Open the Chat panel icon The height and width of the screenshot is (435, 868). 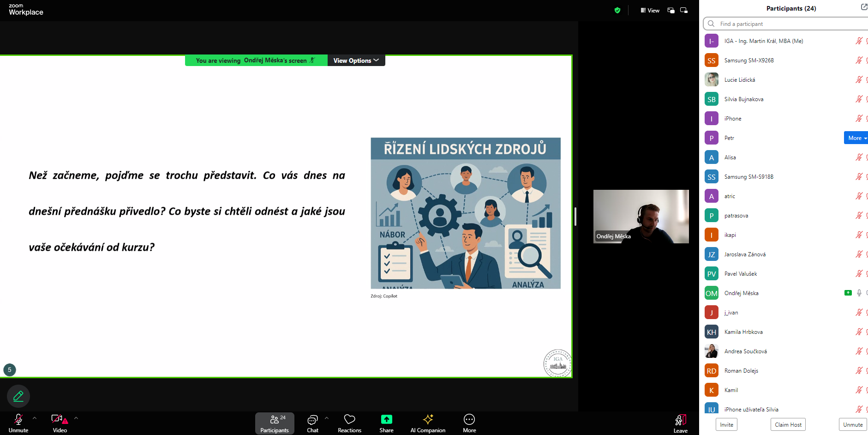point(312,419)
